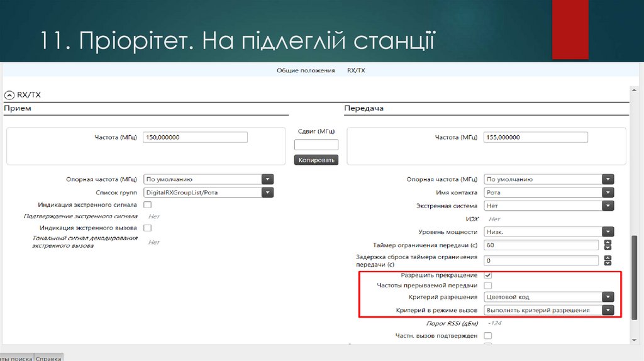Open Уровень мощности dropdown
The width and height of the screenshot is (644, 361).
click(608, 231)
